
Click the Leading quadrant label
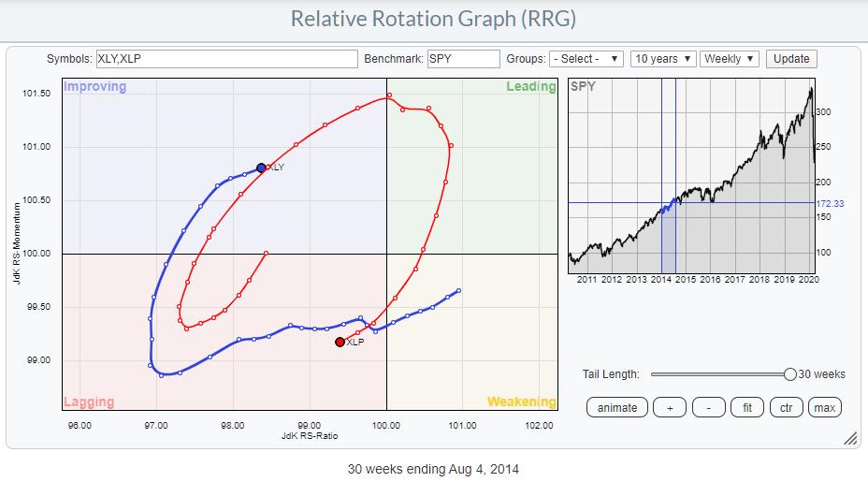pyautogui.click(x=530, y=87)
